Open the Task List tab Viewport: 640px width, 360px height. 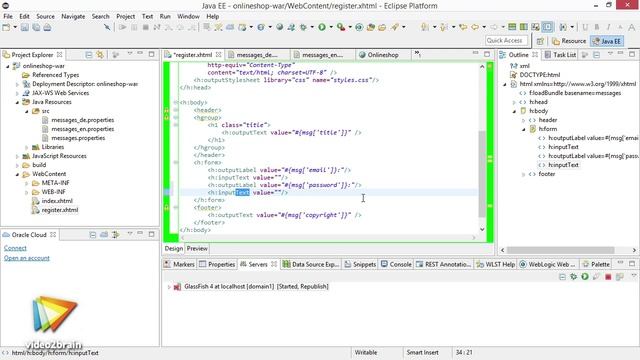tap(560, 55)
